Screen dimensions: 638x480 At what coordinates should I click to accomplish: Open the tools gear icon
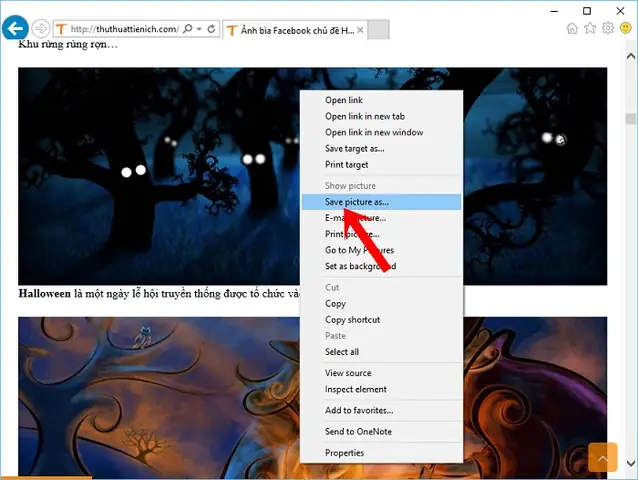[608, 28]
